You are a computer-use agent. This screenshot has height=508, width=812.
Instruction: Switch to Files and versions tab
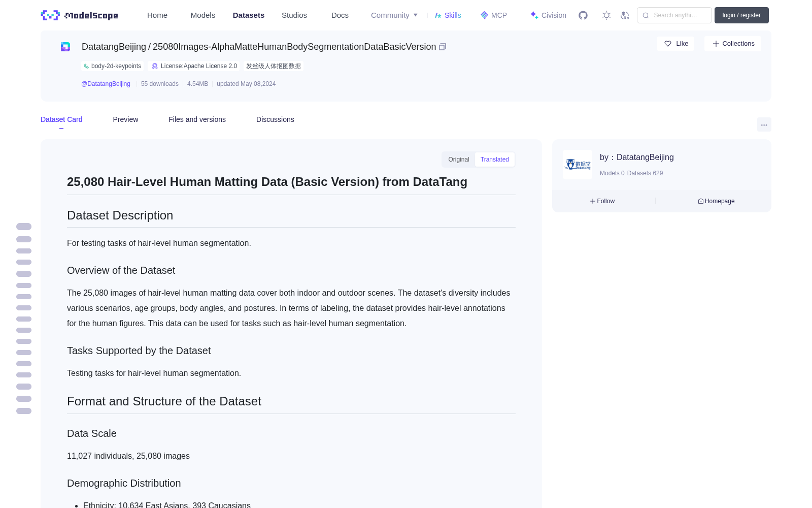click(197, 119)
